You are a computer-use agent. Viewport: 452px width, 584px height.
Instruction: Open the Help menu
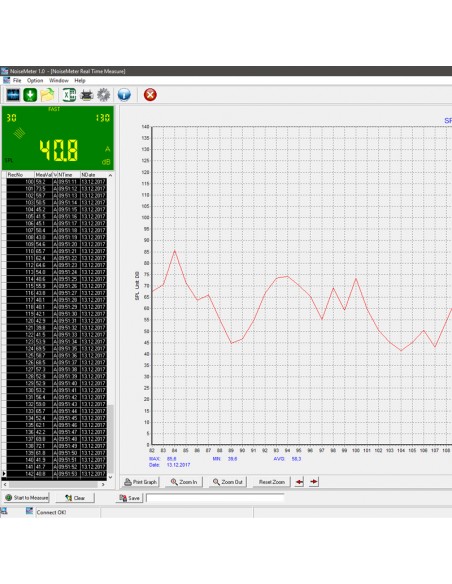80,80
